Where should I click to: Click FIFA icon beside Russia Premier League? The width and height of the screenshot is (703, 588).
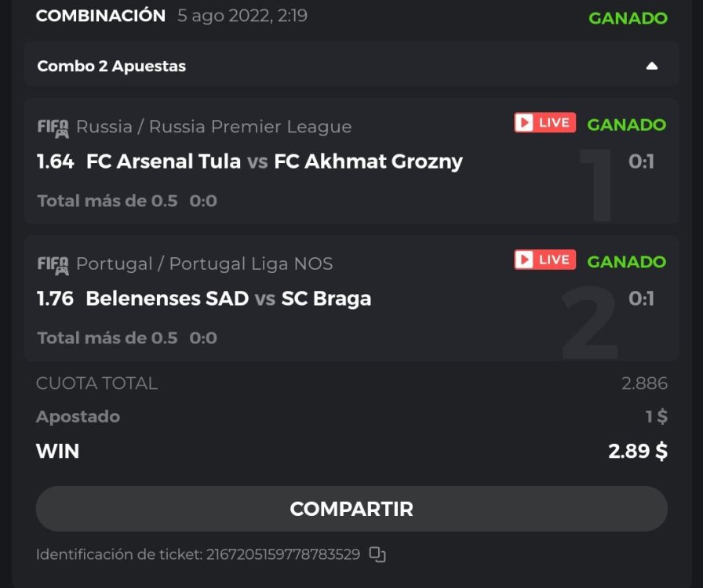(53, 127)
